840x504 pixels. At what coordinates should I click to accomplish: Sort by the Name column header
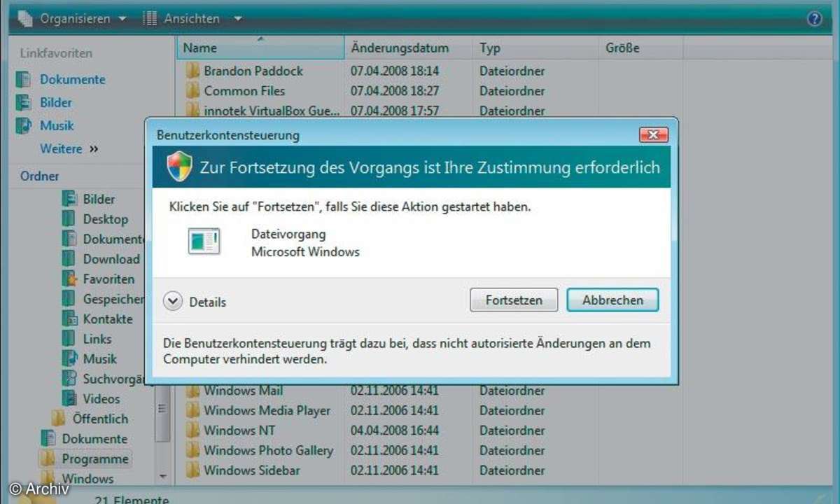click(x=260, y=48)
